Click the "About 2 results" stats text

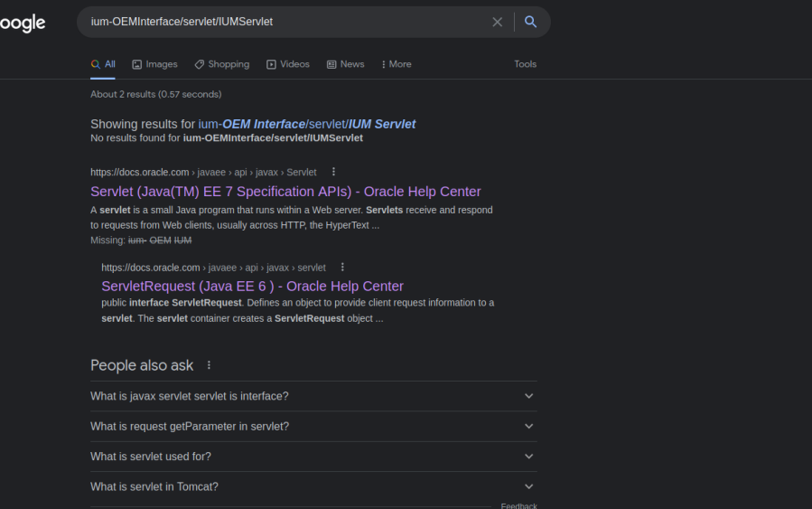click(x=156, y=94)
